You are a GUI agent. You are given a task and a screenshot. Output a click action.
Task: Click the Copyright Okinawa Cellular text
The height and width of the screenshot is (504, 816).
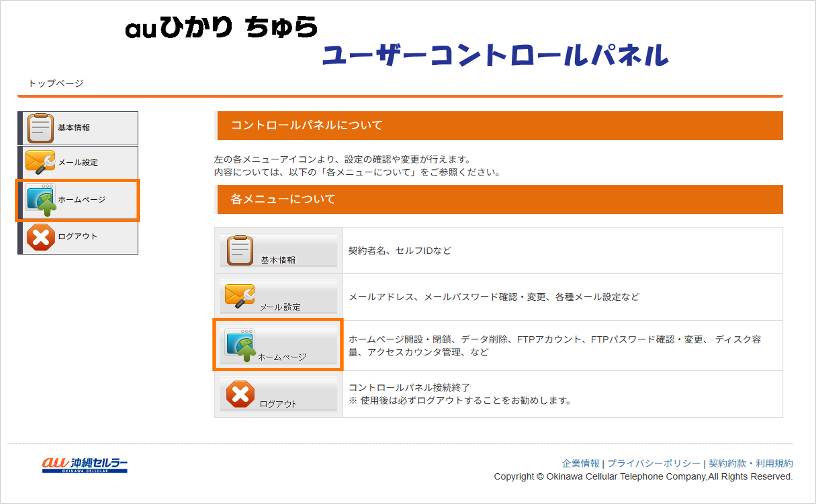point(643,477)
